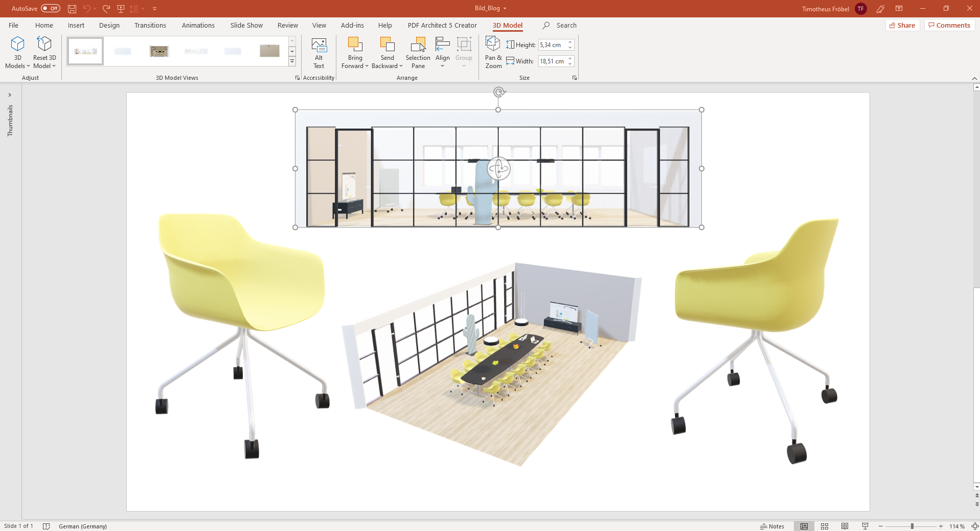Open the Format 3D Model dialog launcher
Image resolution: width=980 pixels, height=531 pixels.
pos(298,78)
